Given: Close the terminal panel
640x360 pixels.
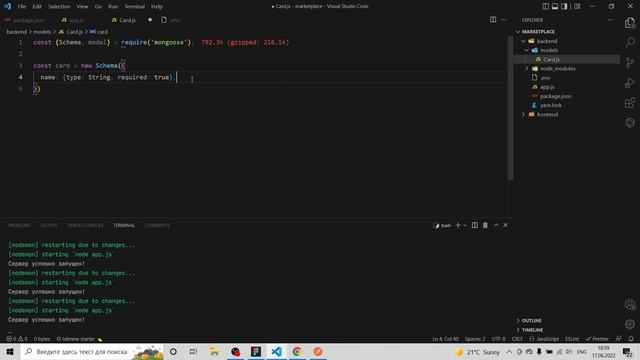Looking at the screenshot, I should [506, 225].
